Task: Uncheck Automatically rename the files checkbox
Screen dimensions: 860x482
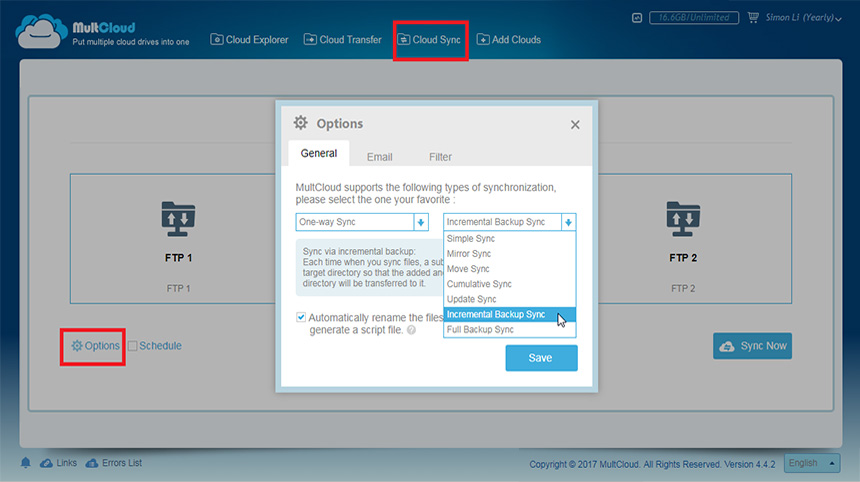Action: pyautogui.click(x=301, y=317)
